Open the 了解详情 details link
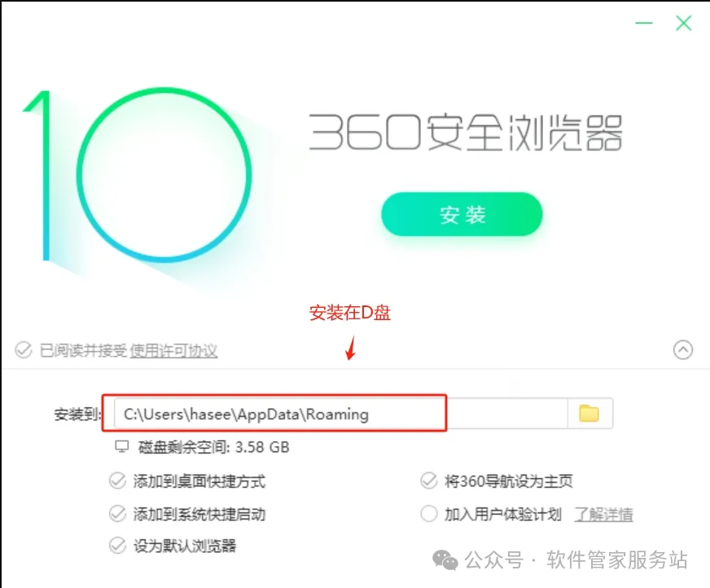 [603, 514]
